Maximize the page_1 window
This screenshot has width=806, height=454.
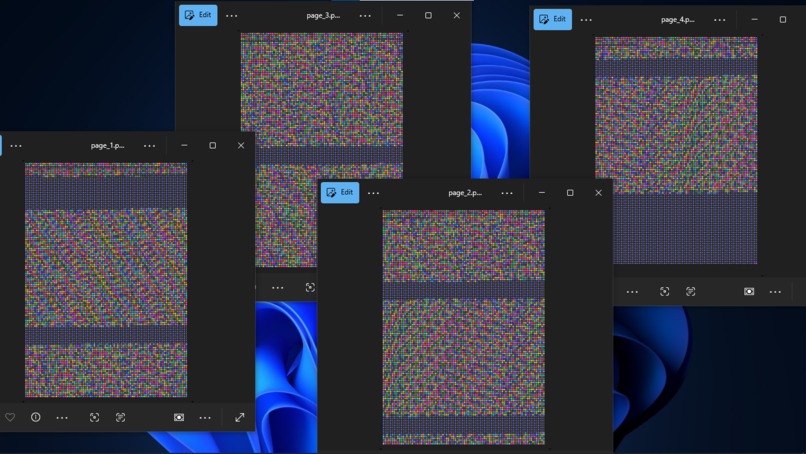tap(212, 146)
